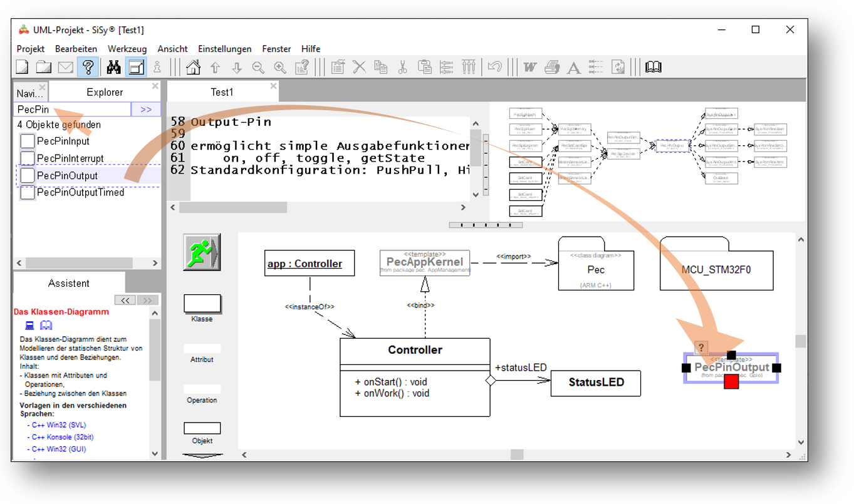Screen dimensions: 854x504
Task: Click the zoom out magnifier icon
Action: (258, 67)
